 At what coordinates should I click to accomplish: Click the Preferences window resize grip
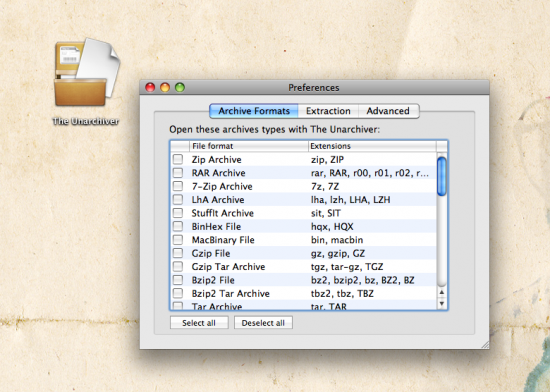(x=485, y=345)
